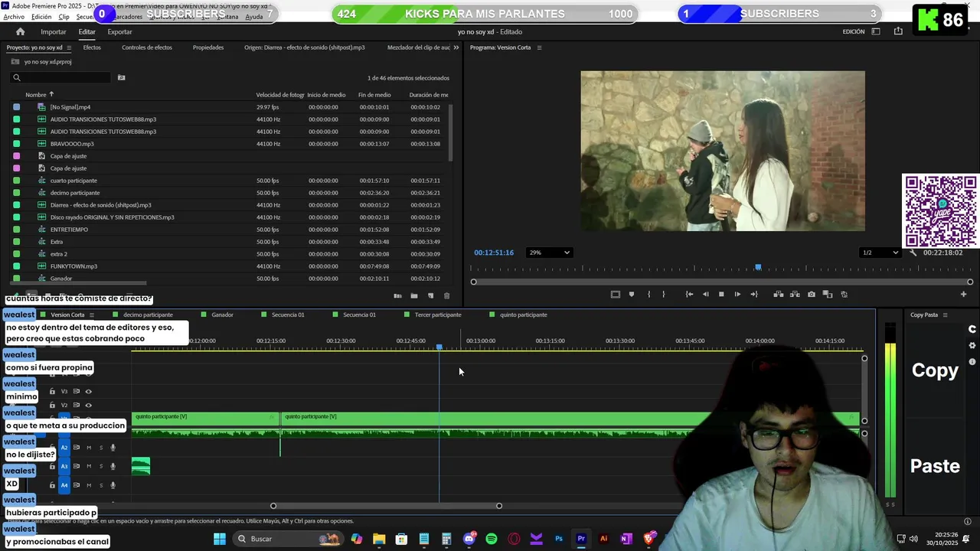The width and height of the screenshot is (980, 551).
Task: Open Program monitor settings wrench
Action: coord(913,253)
